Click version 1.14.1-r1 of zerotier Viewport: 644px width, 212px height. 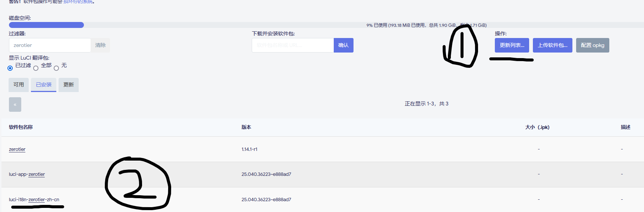pos(249,149)
